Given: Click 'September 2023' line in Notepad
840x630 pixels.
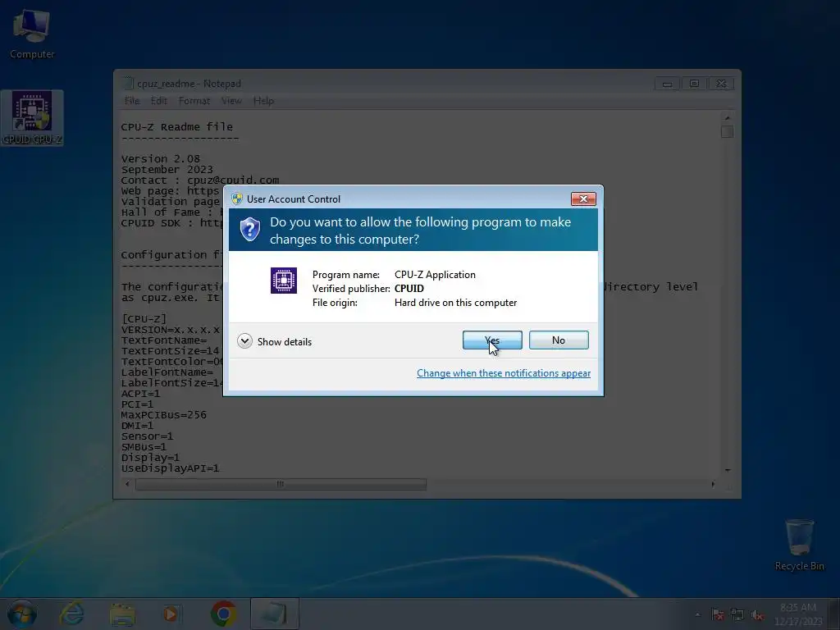Looking at the screenshot, I should (x=167, y=169).
